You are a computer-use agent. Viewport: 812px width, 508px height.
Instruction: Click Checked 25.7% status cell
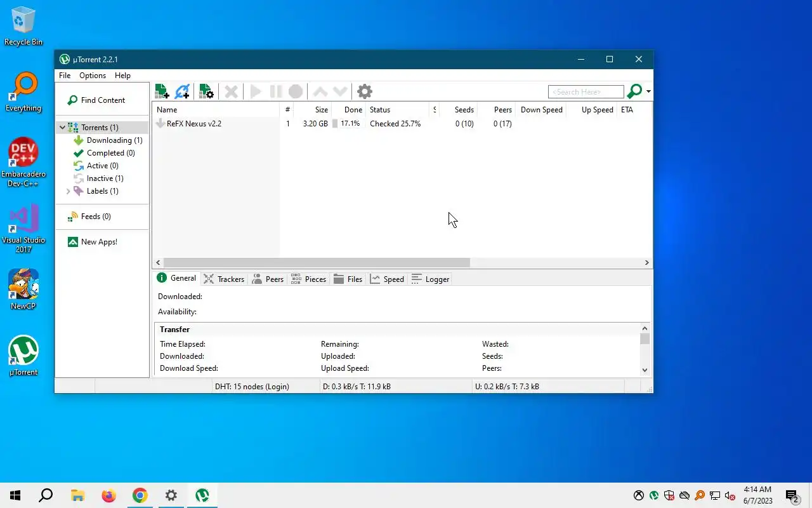tap(395, 124)
